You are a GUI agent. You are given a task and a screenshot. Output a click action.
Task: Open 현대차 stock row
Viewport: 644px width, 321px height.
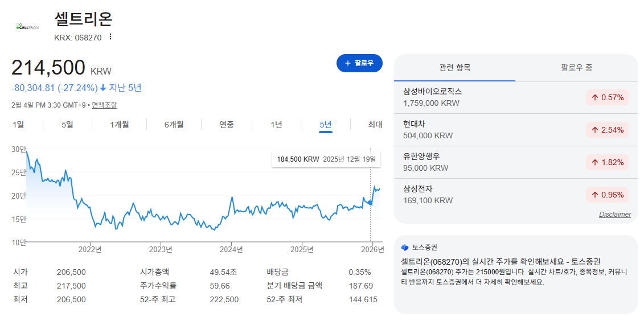pos(515,130)
